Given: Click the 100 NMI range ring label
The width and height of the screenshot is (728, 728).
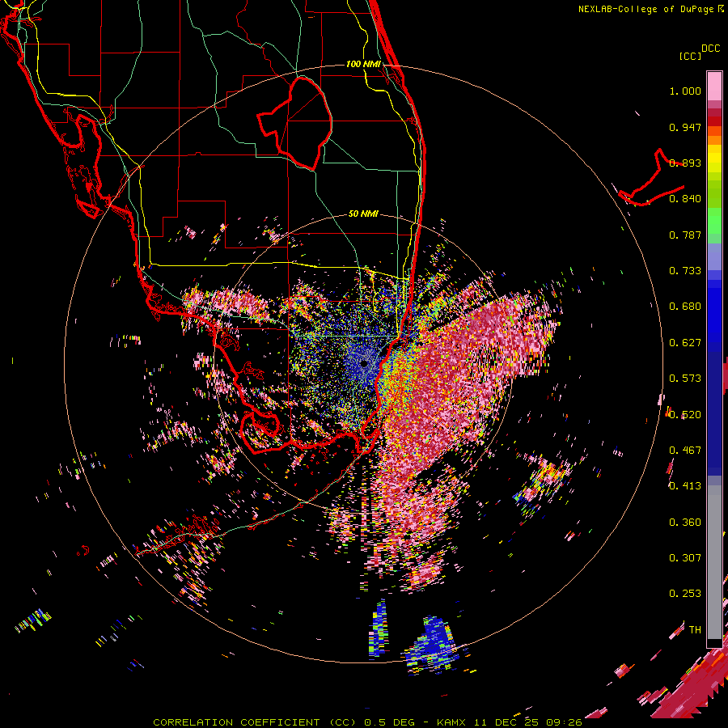Looking at the screenshot, I should (x=363, y=64).
